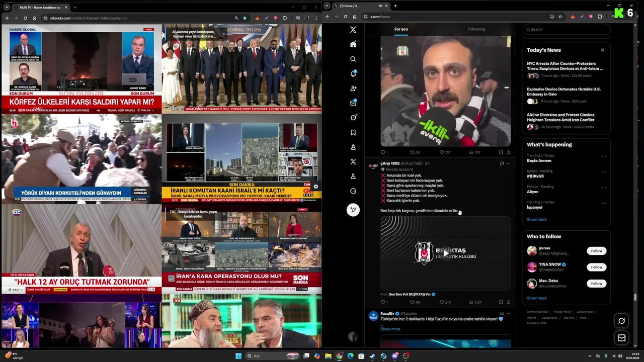Open More options circle in X sidebar
The width and height of the screenshot is (644, 362).
coord(353,191)
